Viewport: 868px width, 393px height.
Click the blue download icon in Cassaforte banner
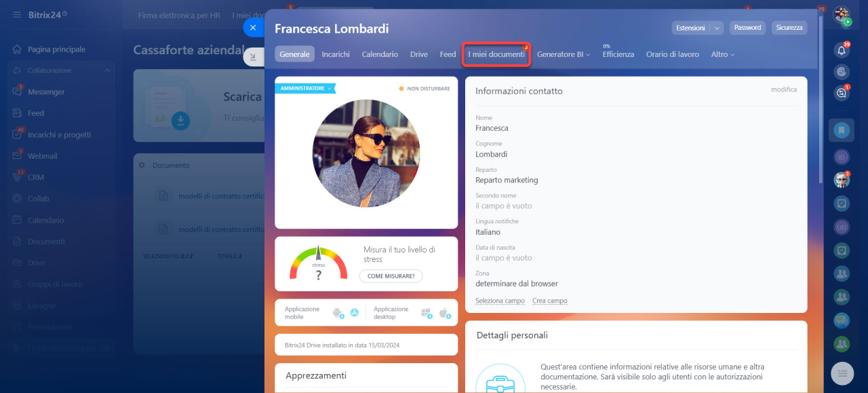tap(180, 121)
